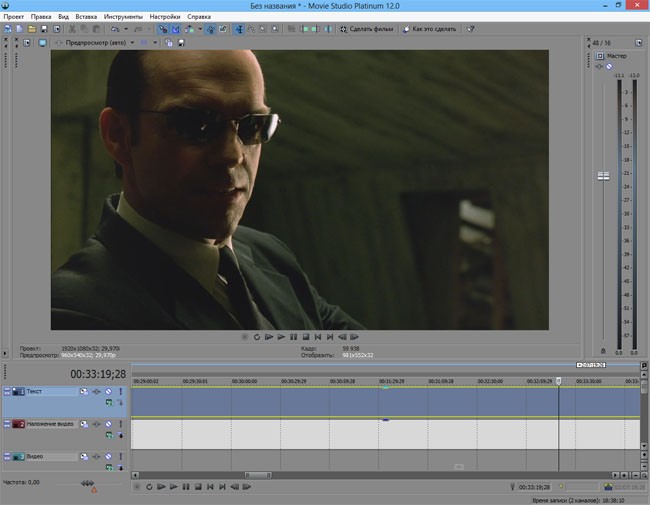Go to end in preview transport
Screen dimensions: 650x505
[330, 337]
